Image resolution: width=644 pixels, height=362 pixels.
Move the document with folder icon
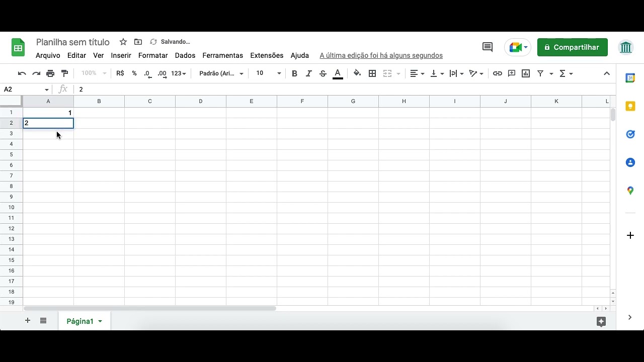coord(138,42)
